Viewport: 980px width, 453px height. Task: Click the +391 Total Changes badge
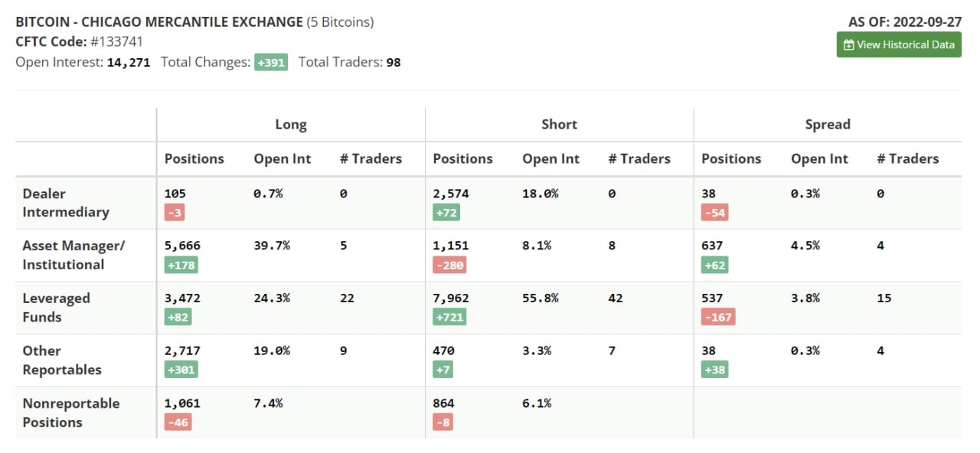[271, 62]
